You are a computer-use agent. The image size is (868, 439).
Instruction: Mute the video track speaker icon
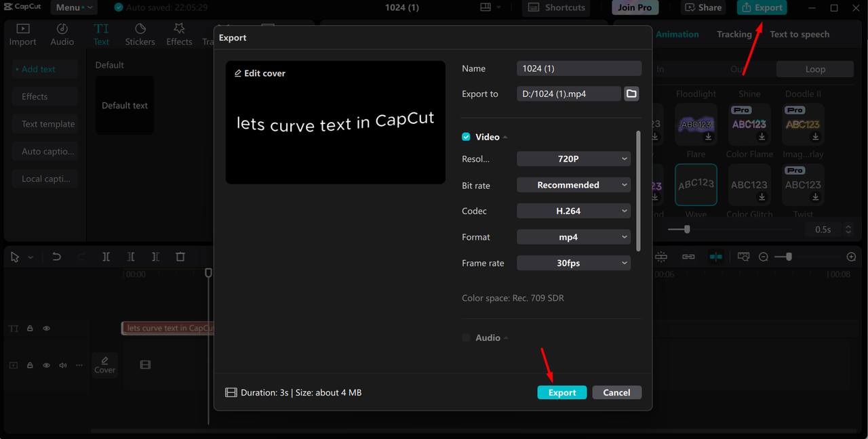tap(63, 365)
